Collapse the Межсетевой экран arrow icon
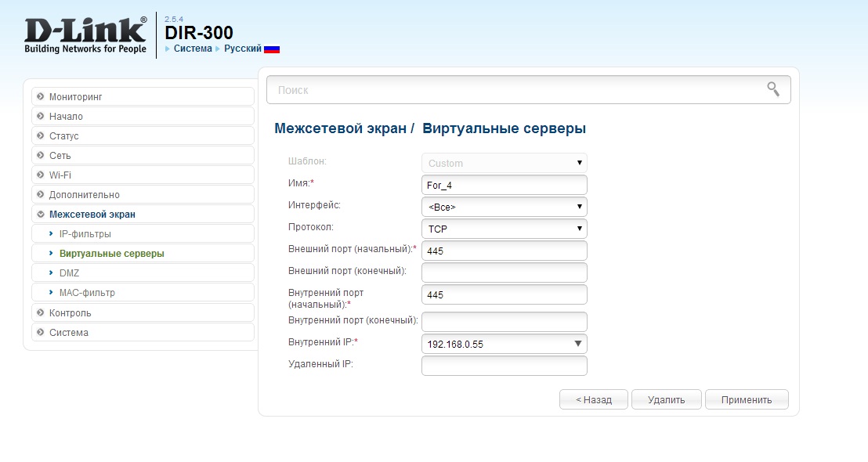 point(41,214)
